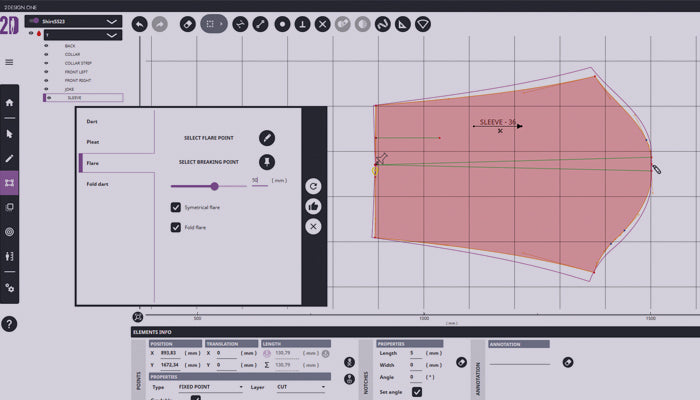The width and height of the screenshot is (700, 400).
Task: Select the COLLAR piece in list
Action: 73,54
